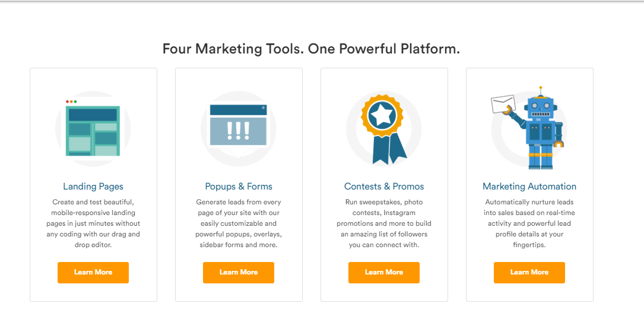Image resolution: width=644 pixels, height=322 pixels.
Task: Click the 'Automatically nurture leads' description text
Action: tap(529, 223)
